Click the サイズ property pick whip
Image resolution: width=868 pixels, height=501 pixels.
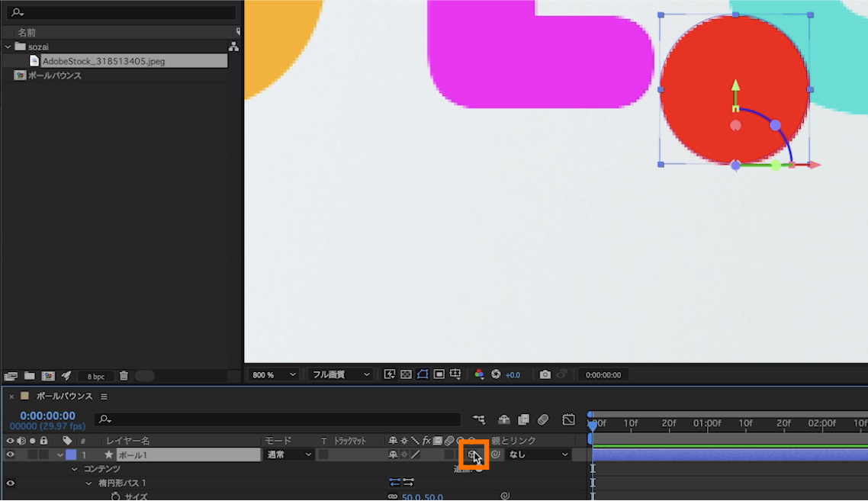click(505, 496)
